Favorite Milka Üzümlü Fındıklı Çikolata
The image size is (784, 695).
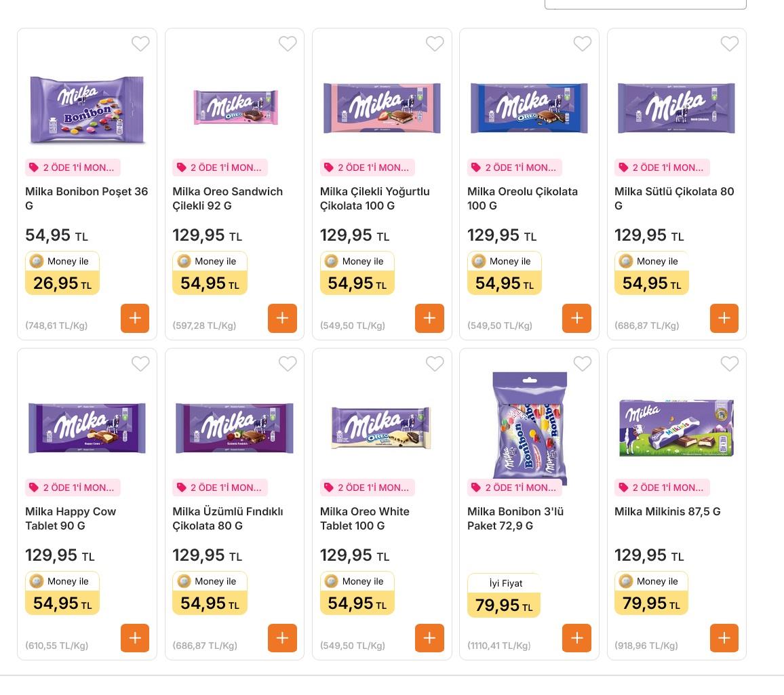click(288, 364)
